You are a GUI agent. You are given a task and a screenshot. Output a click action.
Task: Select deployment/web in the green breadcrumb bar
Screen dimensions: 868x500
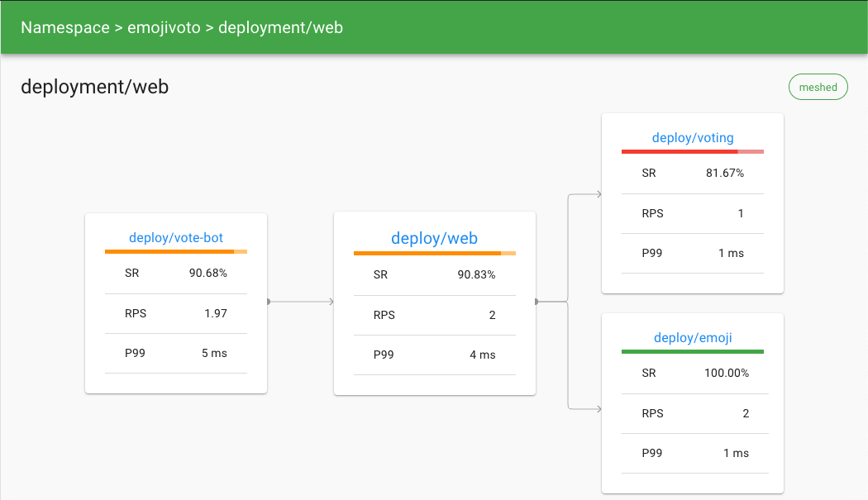point(280,27)
